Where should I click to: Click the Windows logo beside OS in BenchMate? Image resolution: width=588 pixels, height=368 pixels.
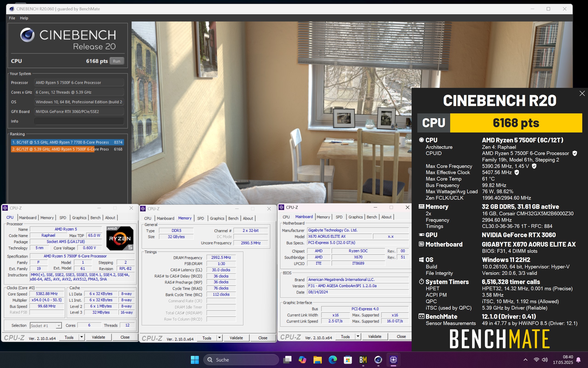[x=421, y=260]
